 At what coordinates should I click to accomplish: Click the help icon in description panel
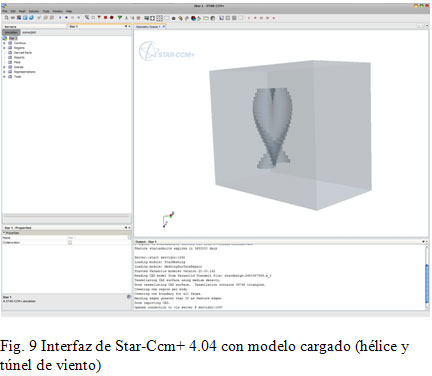(x=129, y=296)
